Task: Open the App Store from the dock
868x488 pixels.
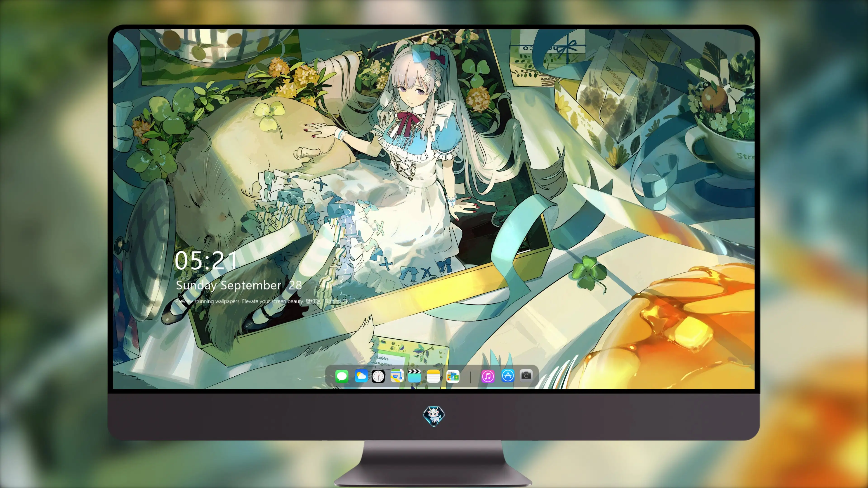Action: point(508,375)
